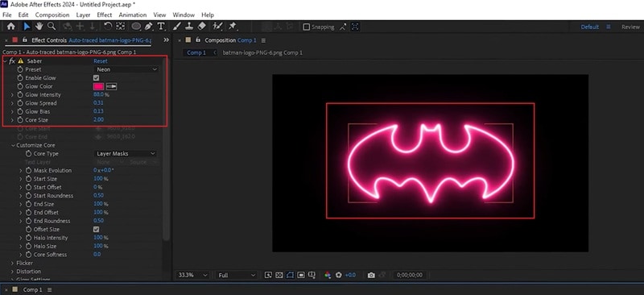Show hidden panel tabs with double chevron
Viewport: 644px width, 295px height.
[x=166, y=40]
